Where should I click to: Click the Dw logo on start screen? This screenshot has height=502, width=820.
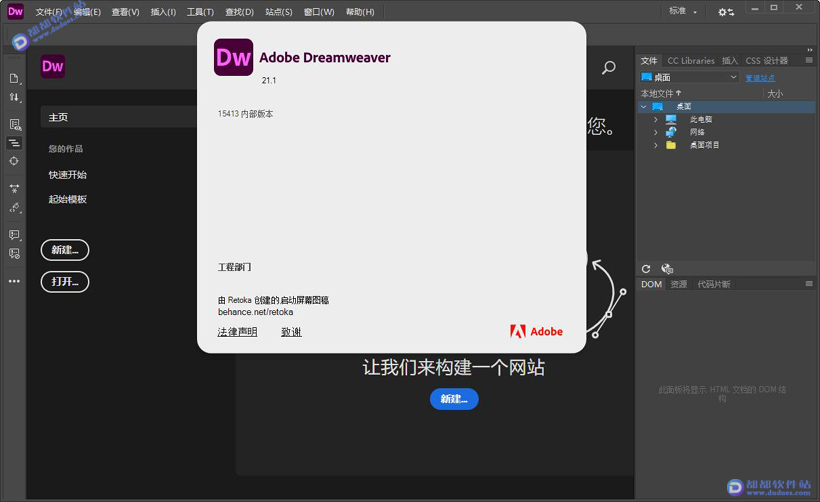click(53, 66)
